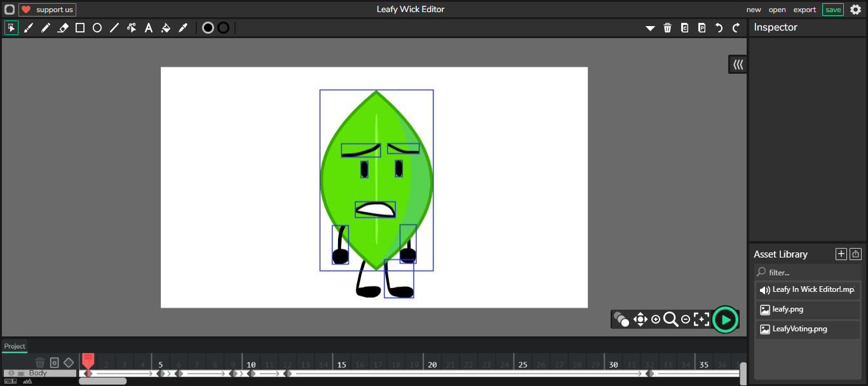Select the Pan tool on canvas controls
868x386 pixels.
pyautogui.click(x=640, y=319)
